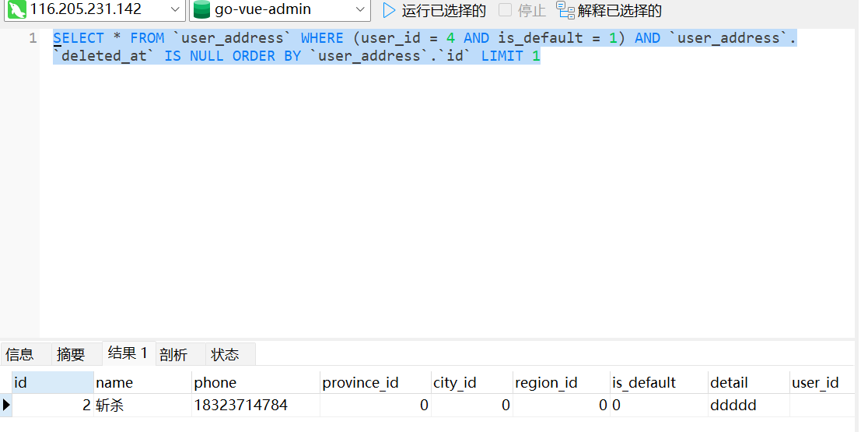This screenshot has width=868, height=432.
Task: Click the user_id column header
Action: point(823,383)
